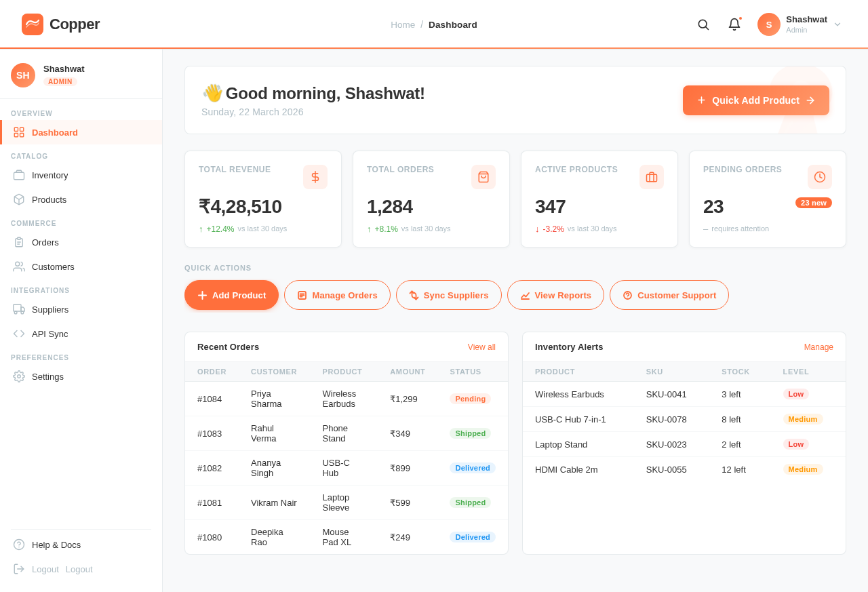Select the Suppliers icon under Integrations

coord(18,309)
